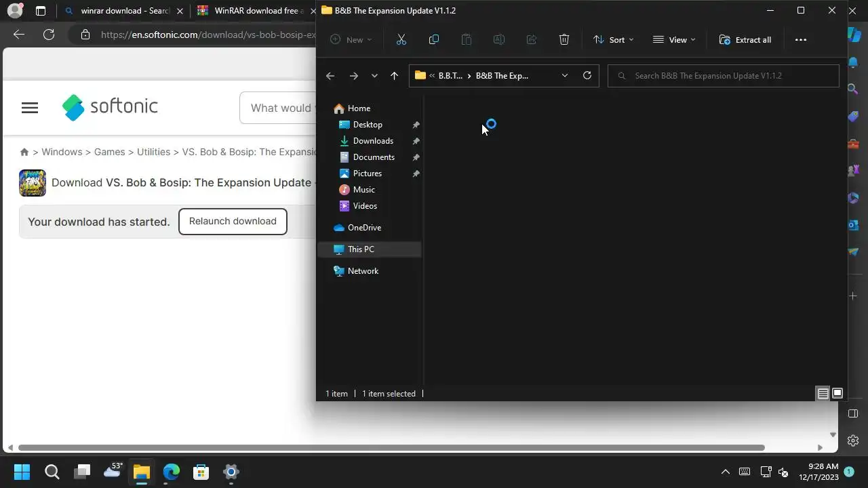Image resolution: width=868 pixels, height=488 pixels.
Task: Click the Share icon in Explorer toolbar
Action: [x=532, y=40]
